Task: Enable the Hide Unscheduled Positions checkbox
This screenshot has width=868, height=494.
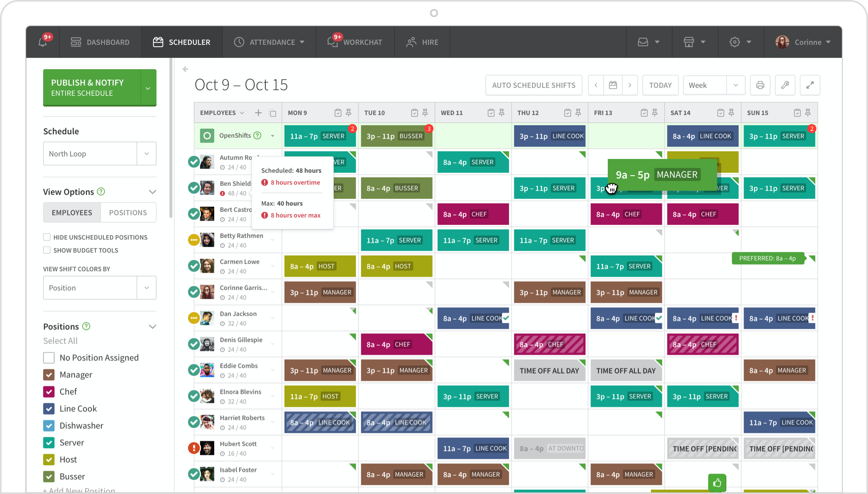Action: [46, 236]
